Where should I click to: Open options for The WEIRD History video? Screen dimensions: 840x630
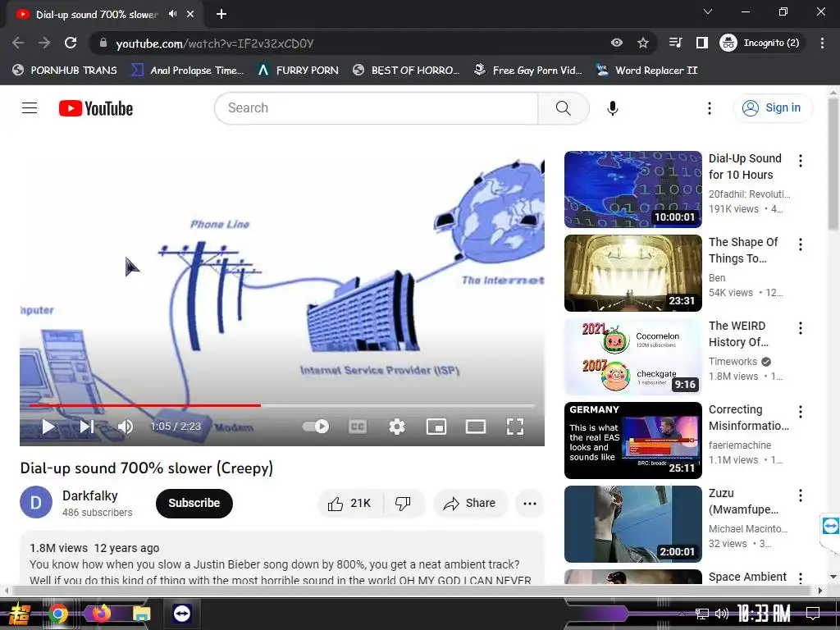point(801,328)
